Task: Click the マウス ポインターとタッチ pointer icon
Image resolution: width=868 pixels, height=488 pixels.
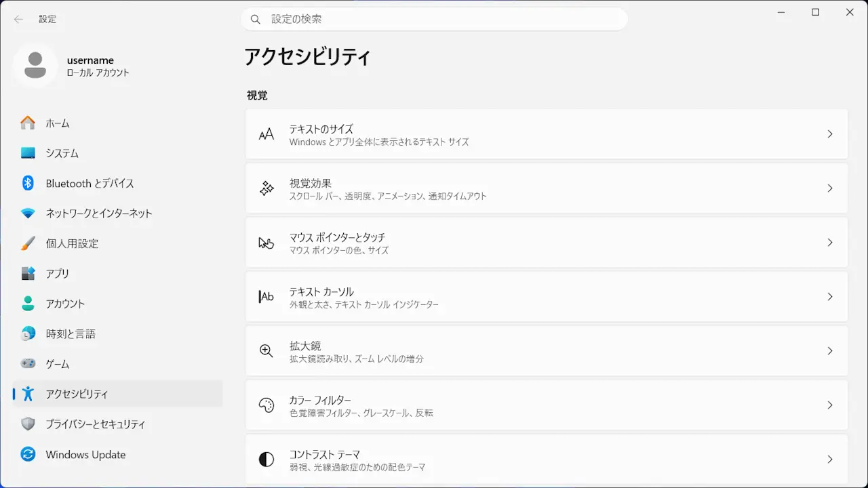Action: [267, 243]
